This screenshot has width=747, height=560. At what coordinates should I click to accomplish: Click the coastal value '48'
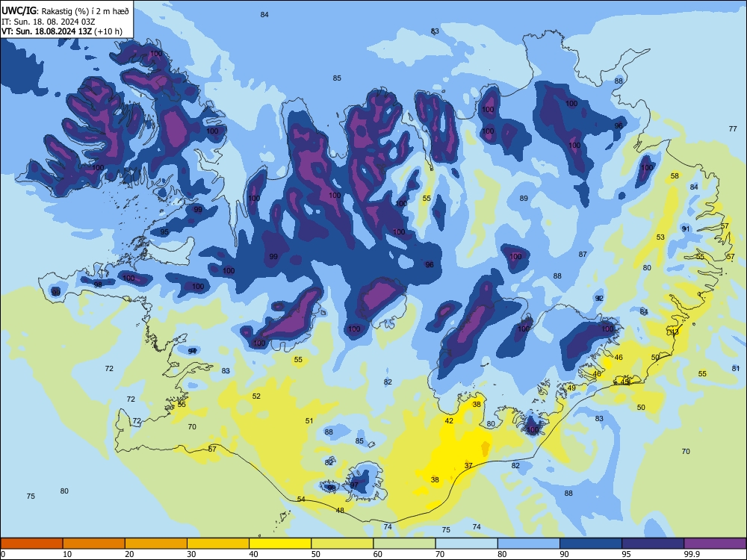coord(340,511)
